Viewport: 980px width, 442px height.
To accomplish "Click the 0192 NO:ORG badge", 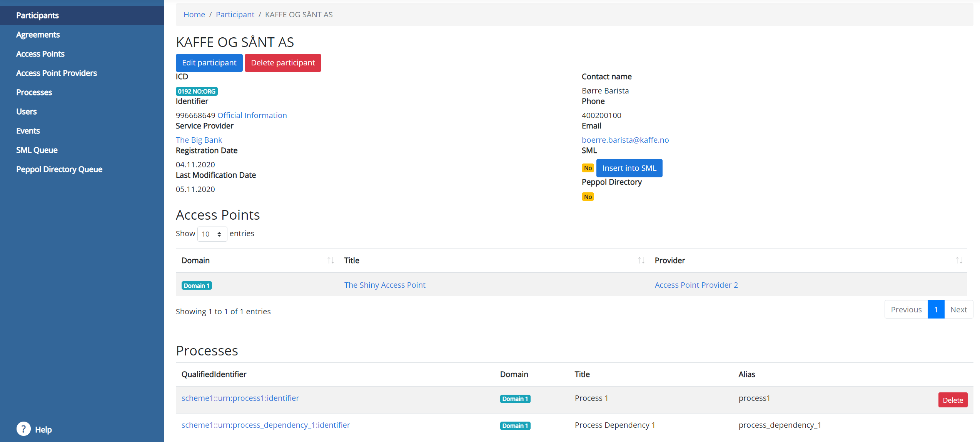I will [197, 92].
